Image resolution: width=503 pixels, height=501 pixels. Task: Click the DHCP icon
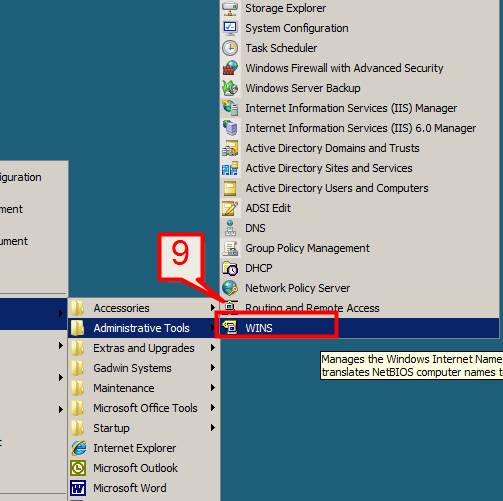click(x=230, y=268)
